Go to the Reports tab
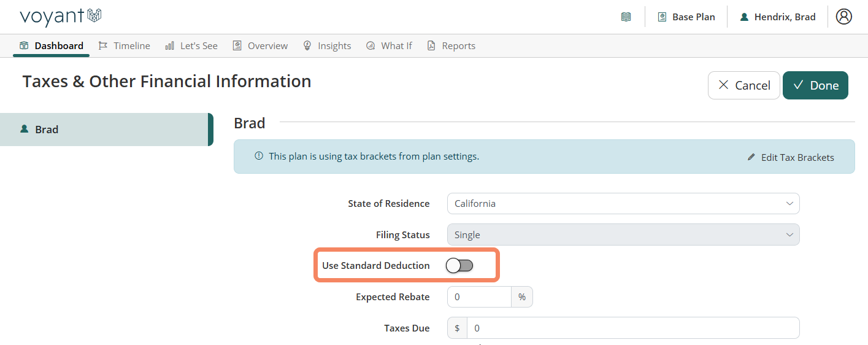Image resolution: width=868 pixels, height=345 pixels. point(451,45)
